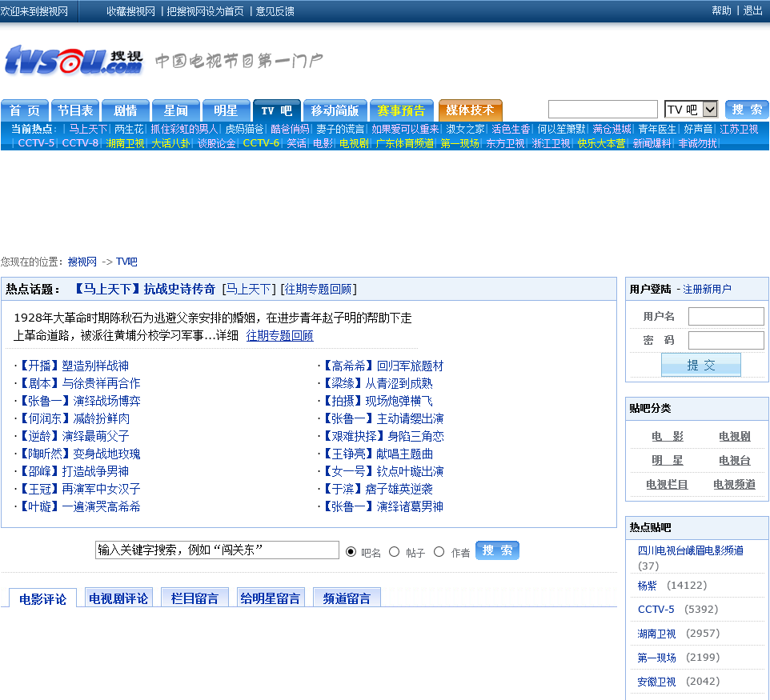The height and width of the screenshot is (700, 770).
Task: Go to the 节目表 navigation tab
Action: click(x=75, y=110)
